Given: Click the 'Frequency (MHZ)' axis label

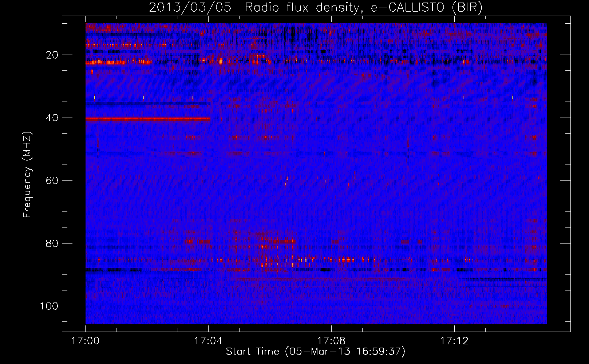Looking at the screenshot, I should 27,175.
